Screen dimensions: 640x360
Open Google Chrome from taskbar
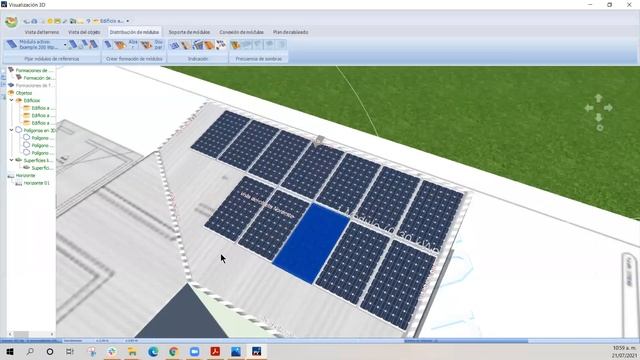tap(173, 351)
